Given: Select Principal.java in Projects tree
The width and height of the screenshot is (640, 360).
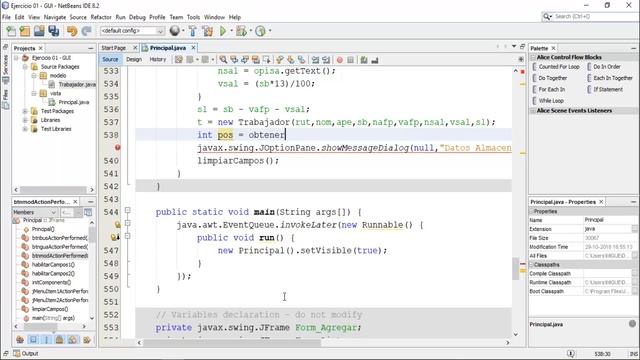Looking at the screenshot, I should [74, 102].
